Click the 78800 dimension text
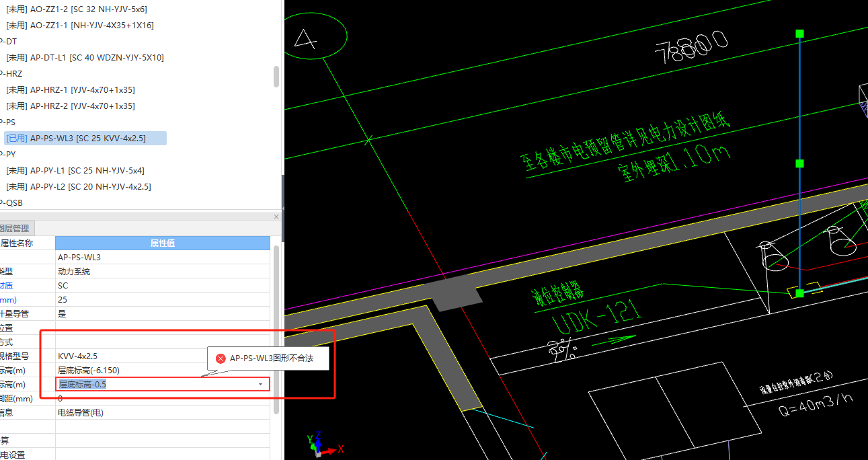The width and height of the screenshot is (868, 460). [691, 47]
